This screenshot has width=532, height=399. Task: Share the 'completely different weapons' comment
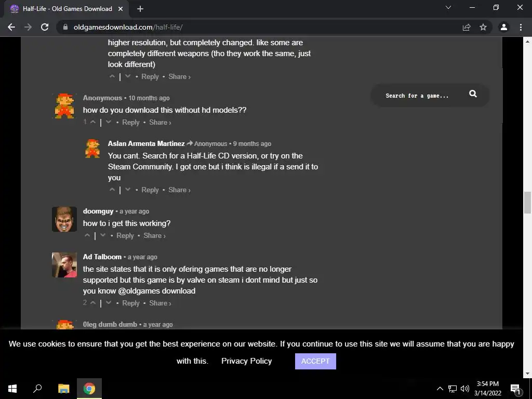(179, 76)
